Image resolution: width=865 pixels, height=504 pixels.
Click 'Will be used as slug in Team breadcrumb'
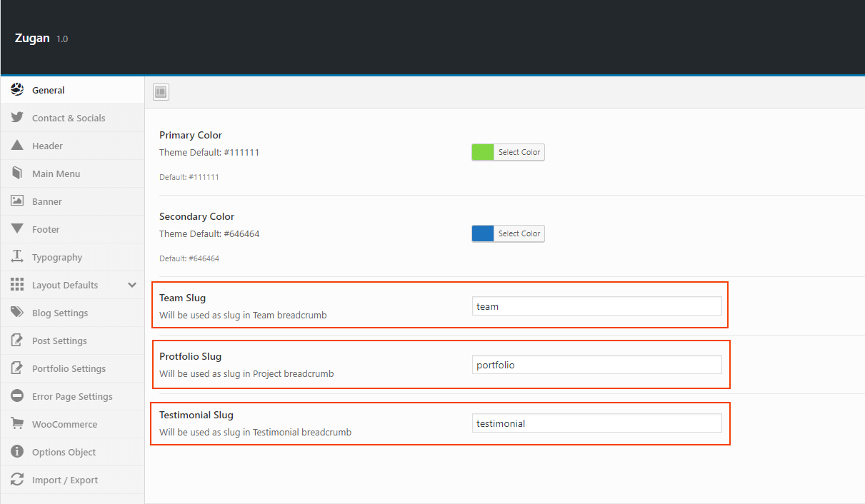point(243,315)
